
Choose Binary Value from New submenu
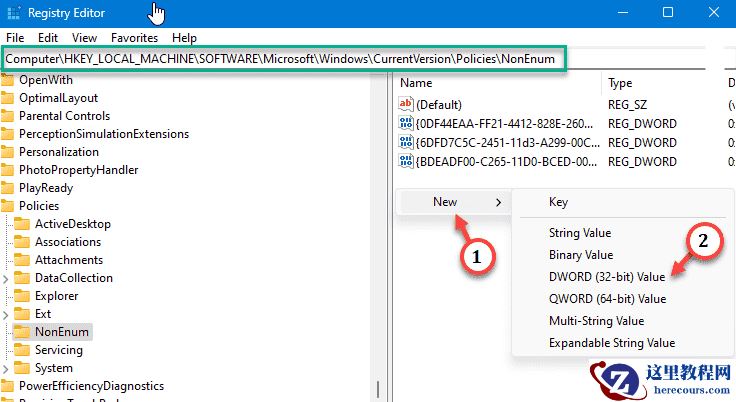(x=581, y=255)
